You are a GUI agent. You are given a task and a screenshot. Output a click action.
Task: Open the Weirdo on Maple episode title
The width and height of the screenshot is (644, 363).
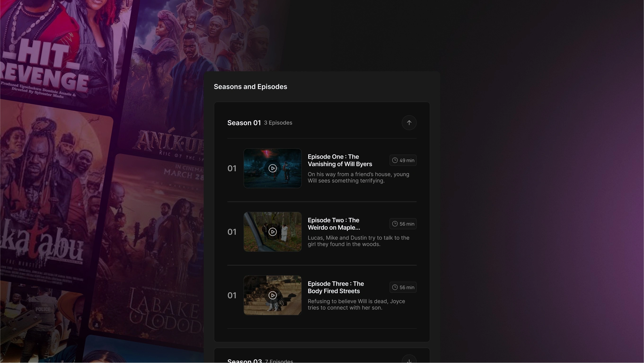(x=334, y=224)
